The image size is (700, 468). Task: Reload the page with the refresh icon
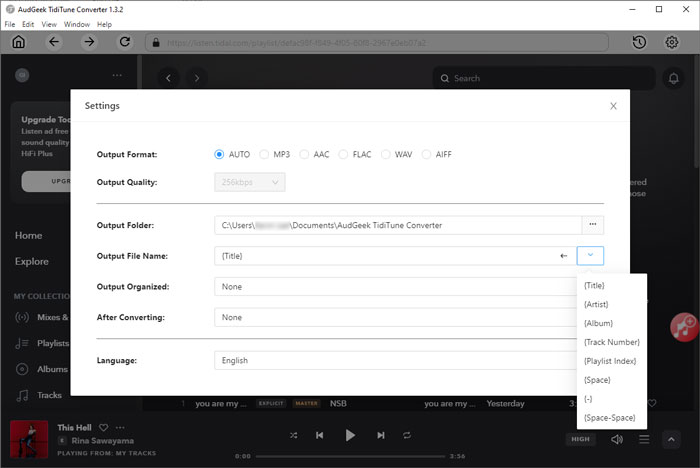(125, 42)
